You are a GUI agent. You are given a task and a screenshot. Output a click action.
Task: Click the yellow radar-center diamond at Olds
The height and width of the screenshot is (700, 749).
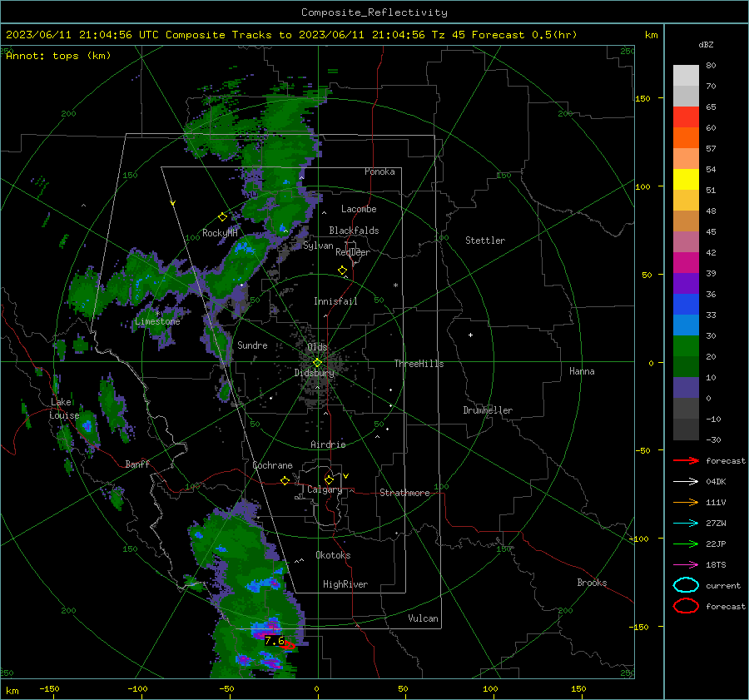point(317,363)
